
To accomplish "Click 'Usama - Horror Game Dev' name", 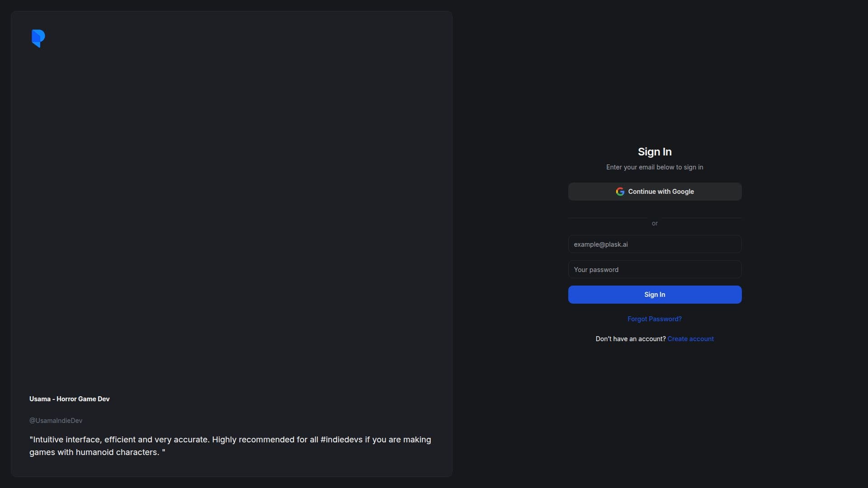I will tap(69, 399).
